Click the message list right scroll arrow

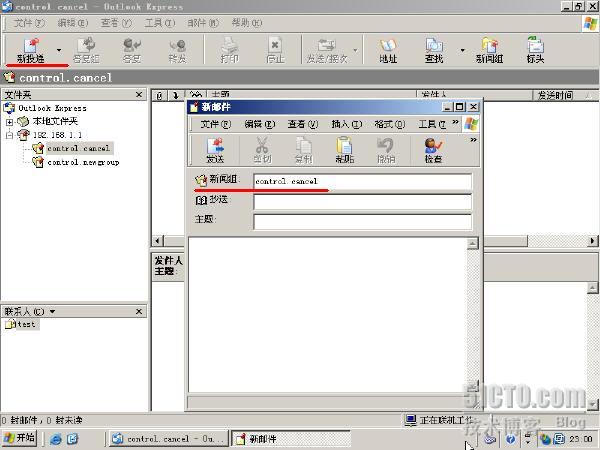592,241
